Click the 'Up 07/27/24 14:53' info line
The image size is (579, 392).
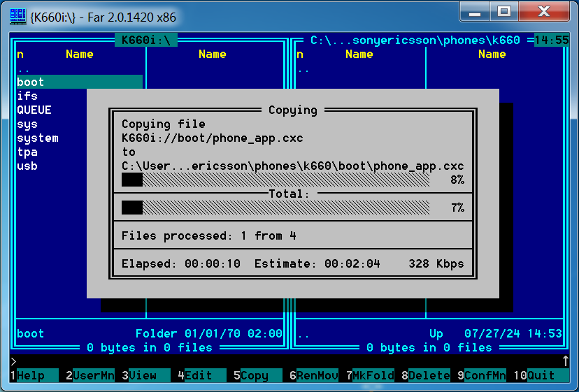pos(496,334)
